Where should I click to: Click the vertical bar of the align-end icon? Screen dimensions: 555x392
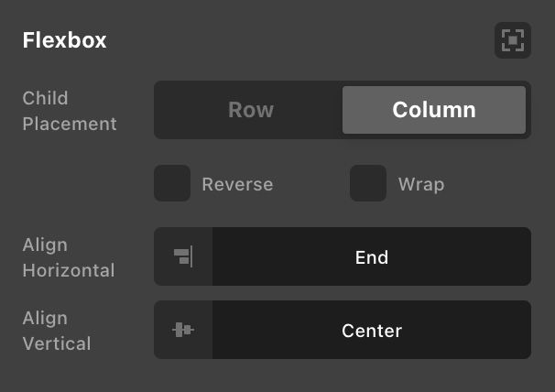[191, 256]
